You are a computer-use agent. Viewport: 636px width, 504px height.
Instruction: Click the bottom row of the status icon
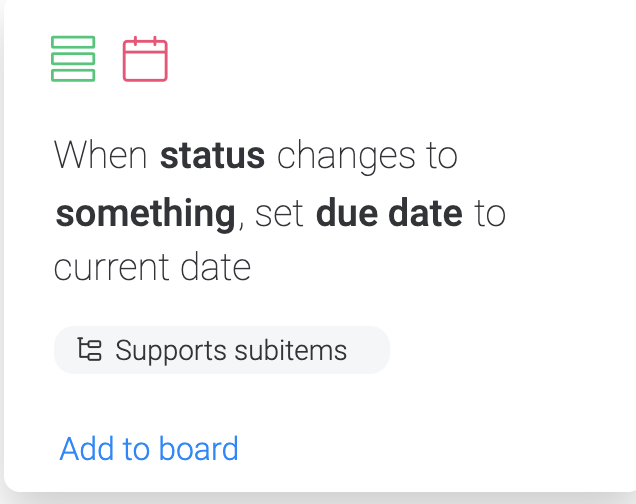click(73, 75)
